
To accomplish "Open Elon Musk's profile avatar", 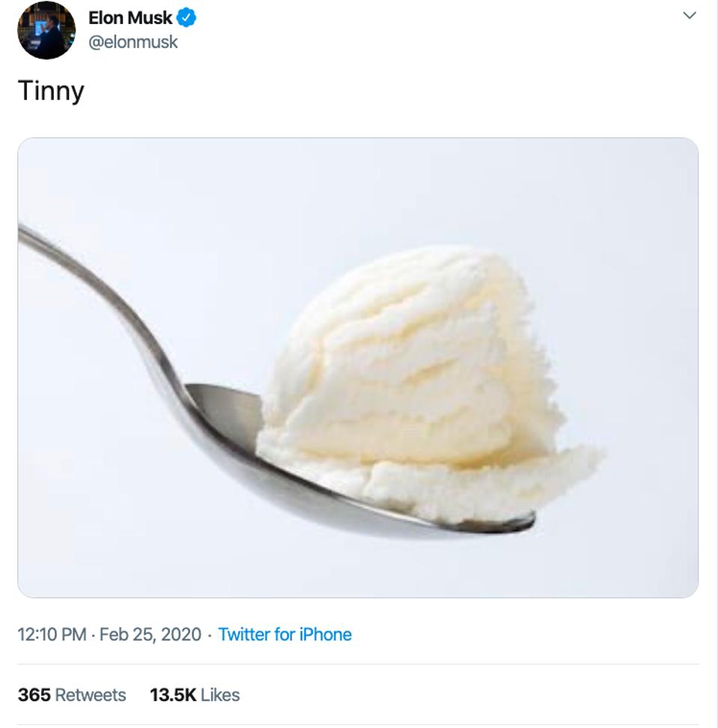I will (46, 31).
